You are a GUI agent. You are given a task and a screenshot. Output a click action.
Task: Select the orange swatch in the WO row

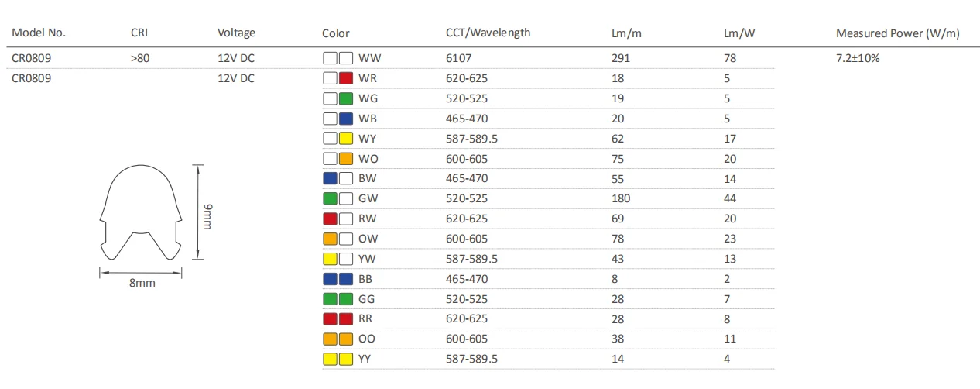tap(346, 159)
